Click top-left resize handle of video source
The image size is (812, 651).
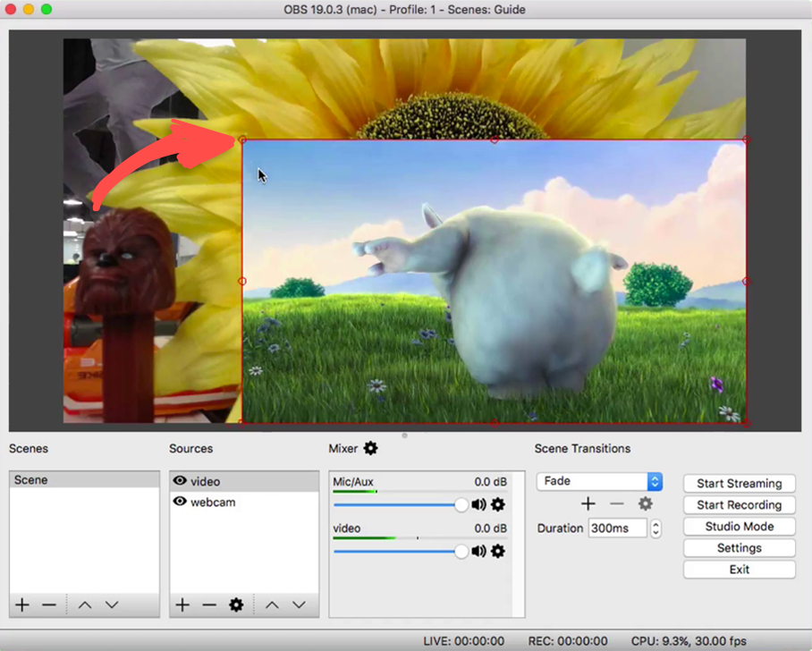(242, 139)
